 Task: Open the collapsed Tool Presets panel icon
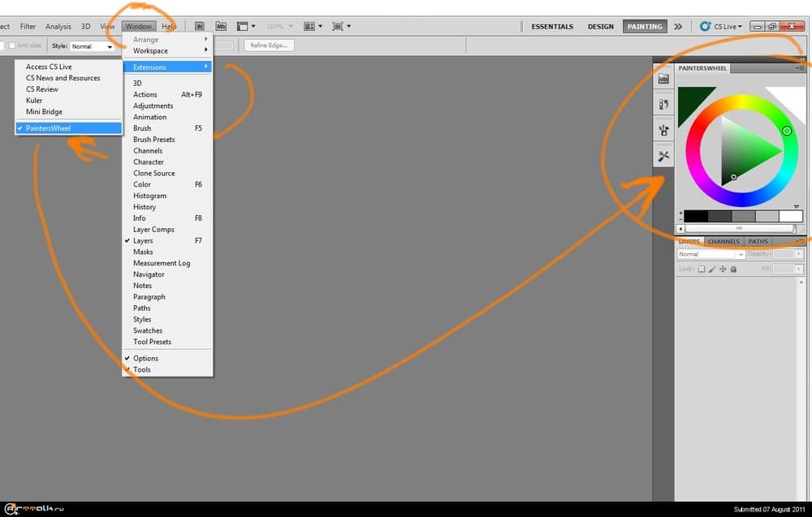[x=663, y=156]
